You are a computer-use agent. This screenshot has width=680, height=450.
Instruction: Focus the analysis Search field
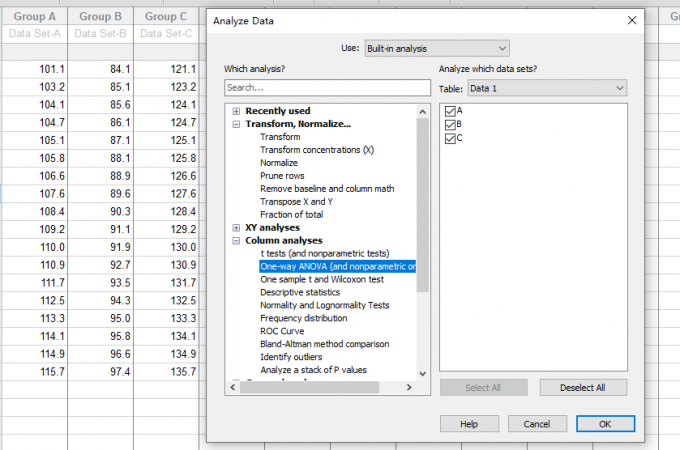[327, 88]
